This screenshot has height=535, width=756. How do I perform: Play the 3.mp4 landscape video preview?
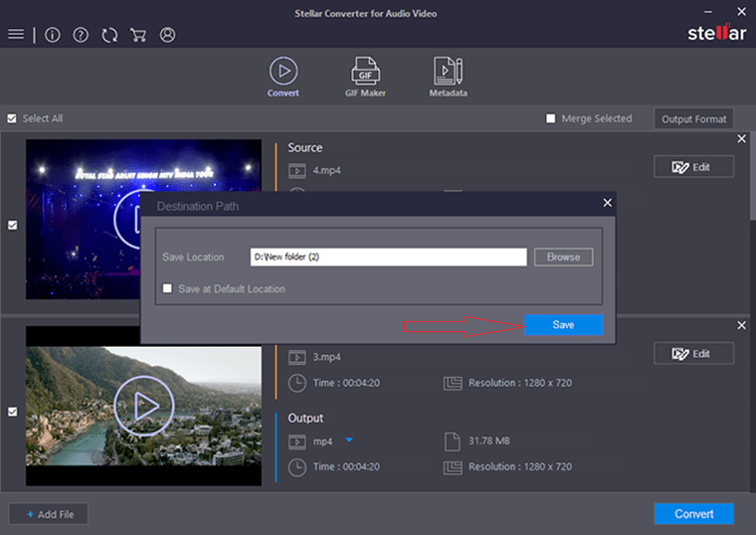[x=143, y=406]
